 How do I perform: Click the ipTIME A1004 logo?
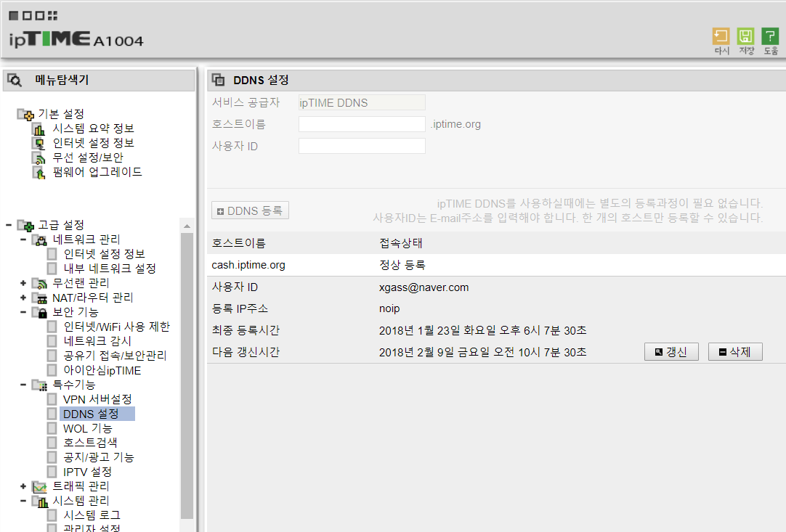point(76,39)
